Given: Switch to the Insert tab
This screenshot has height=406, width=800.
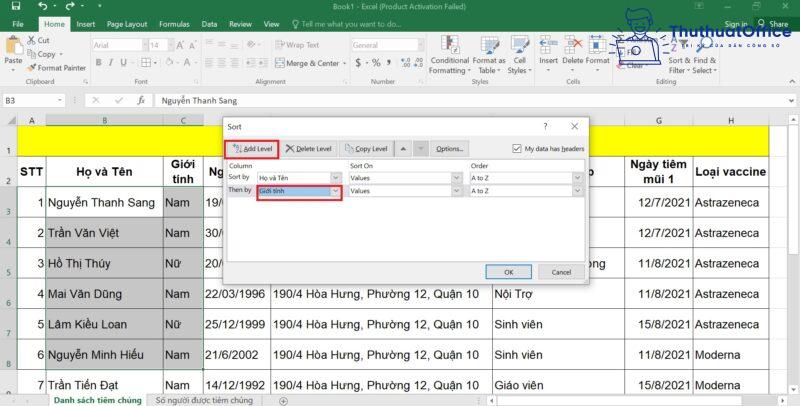Looking at the screenshot, I should tap(86, 24).
